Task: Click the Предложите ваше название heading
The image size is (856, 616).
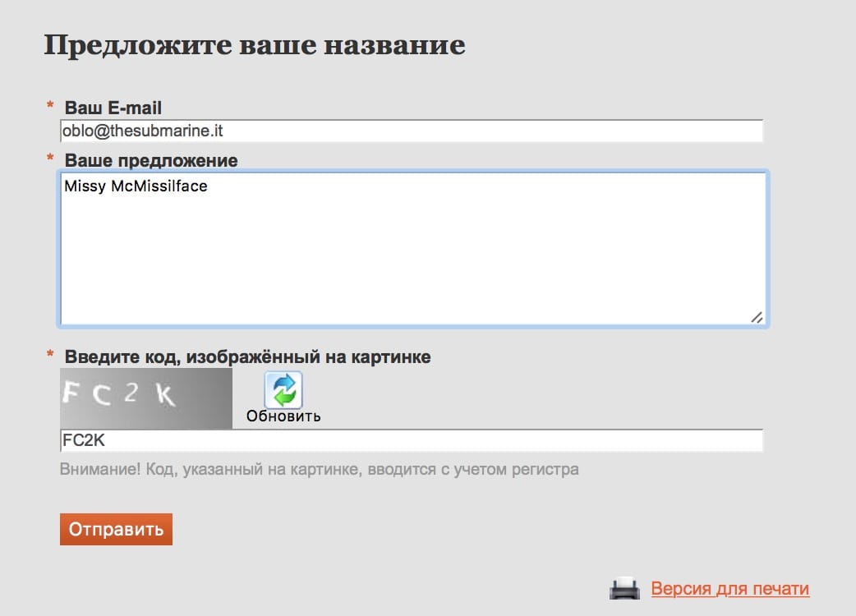Action: pyautogui.click(x=254, y=44)
